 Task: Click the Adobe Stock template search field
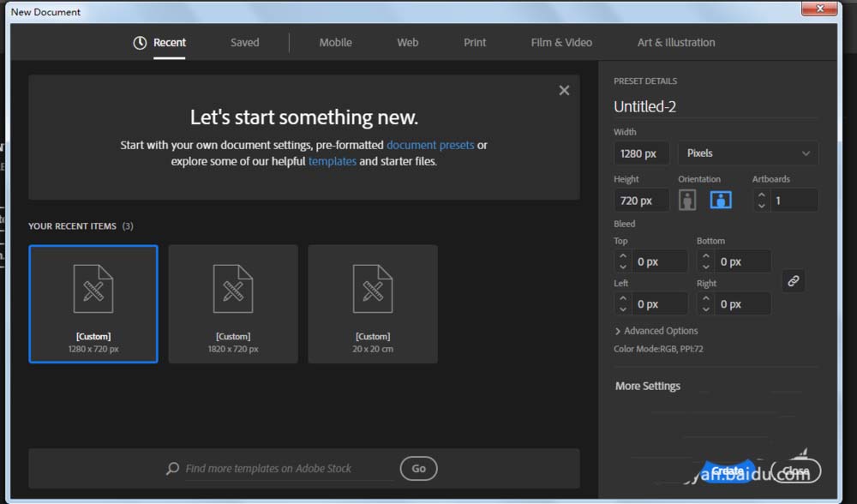(289, 469)
